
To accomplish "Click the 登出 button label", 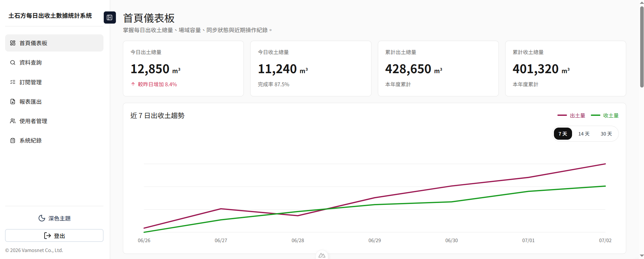I will (x=60, y=236).
